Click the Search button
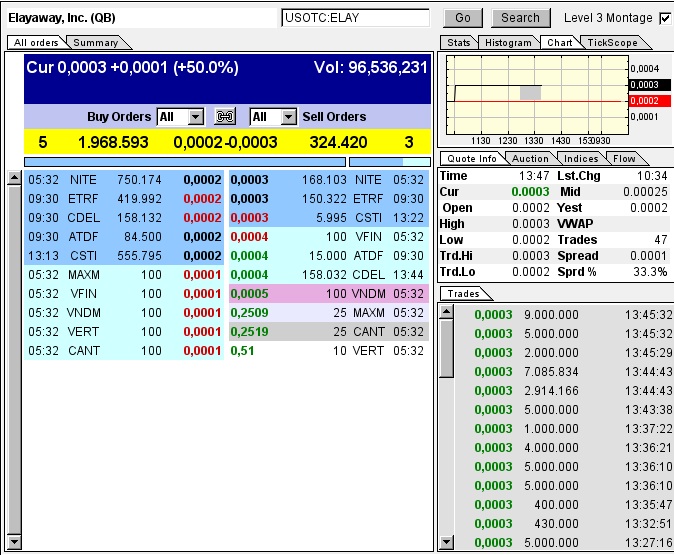Image resolution: width=675 pixels, height=555 pixels. [x=520, y=18]
